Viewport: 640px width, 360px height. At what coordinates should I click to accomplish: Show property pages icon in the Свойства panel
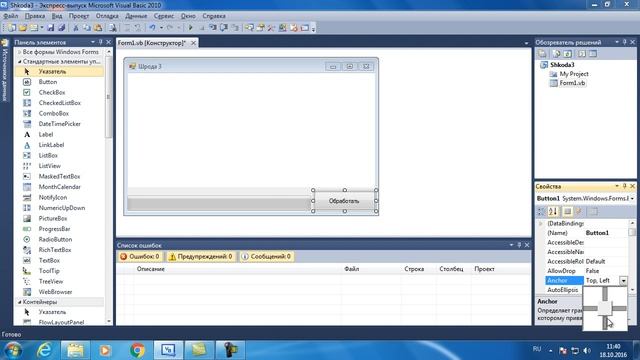pyautogui.click(x=593, y=211)
